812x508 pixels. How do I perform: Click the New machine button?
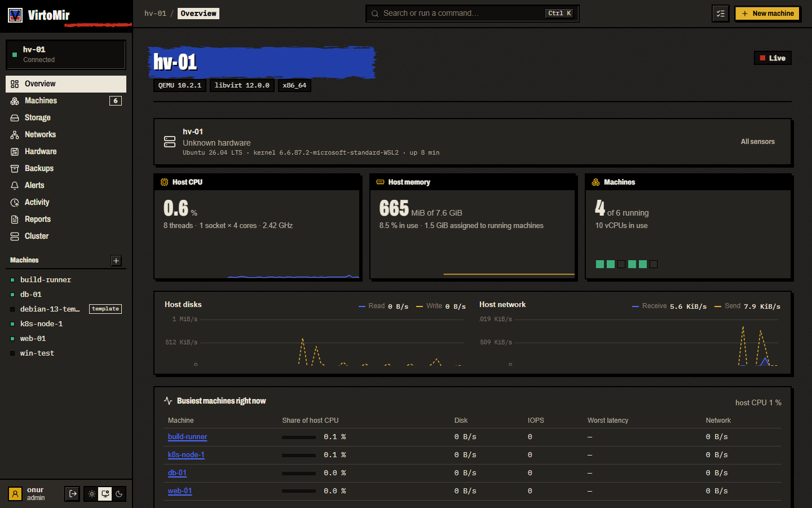(767, 14)
